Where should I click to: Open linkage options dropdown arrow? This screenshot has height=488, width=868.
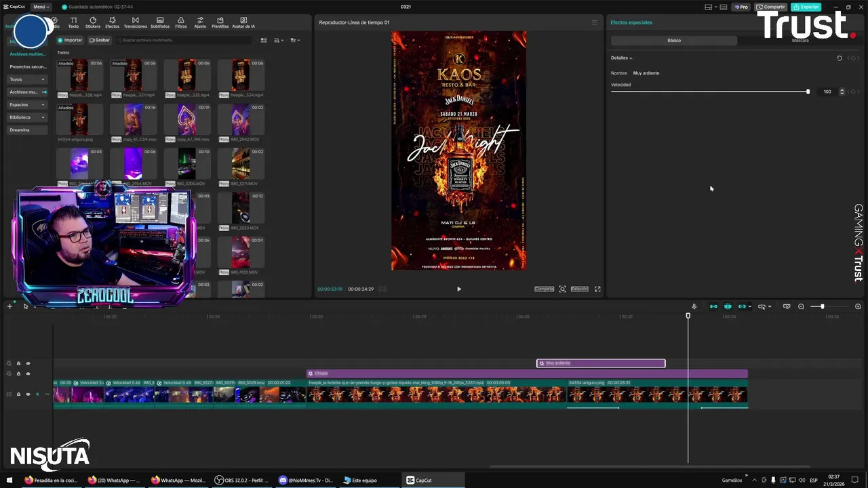coord(749,306)
